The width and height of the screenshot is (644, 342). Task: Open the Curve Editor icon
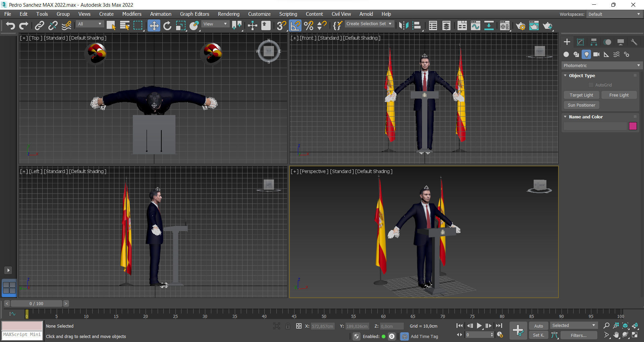tap(475, 25)
